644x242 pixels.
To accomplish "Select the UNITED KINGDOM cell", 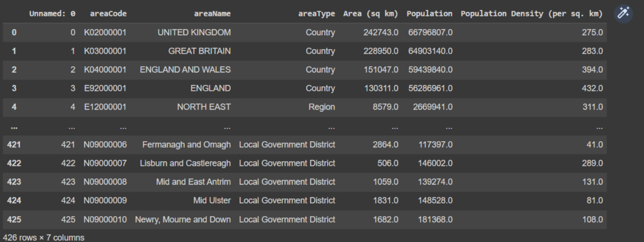I will [x=194, y=33].
